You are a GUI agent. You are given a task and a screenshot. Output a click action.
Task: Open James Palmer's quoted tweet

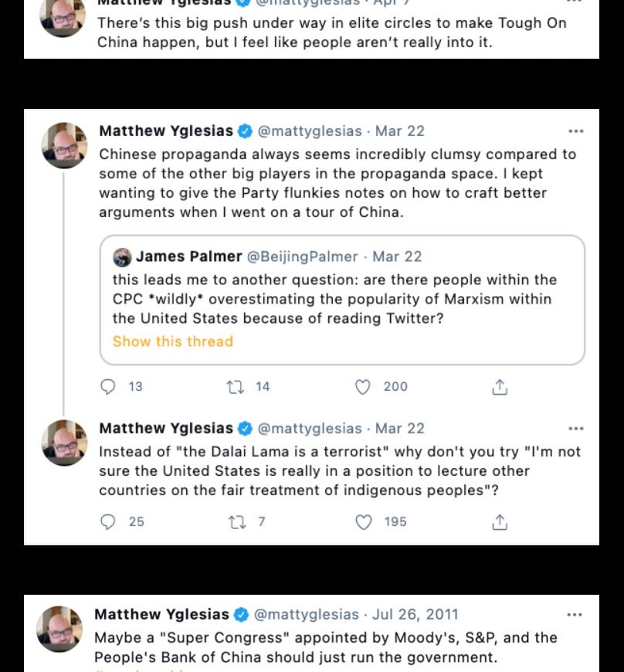(x=341, y=298)
